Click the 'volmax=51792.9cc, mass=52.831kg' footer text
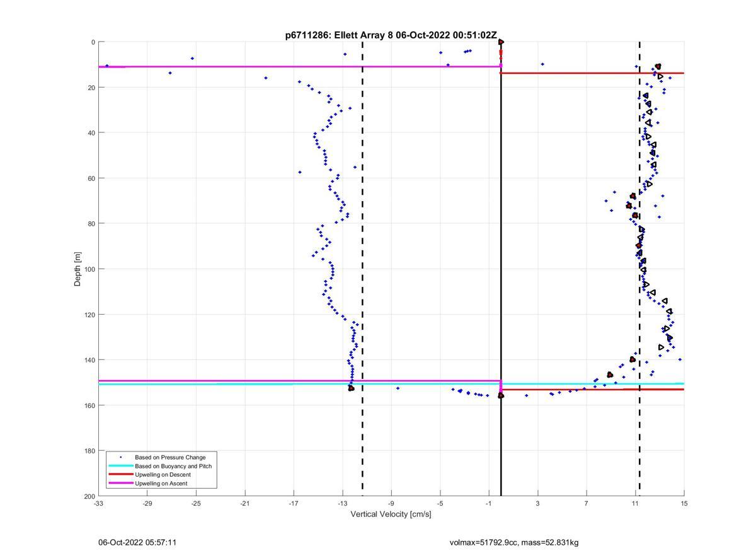This screenshot has height=558, width=756. [x=514, y=542]
